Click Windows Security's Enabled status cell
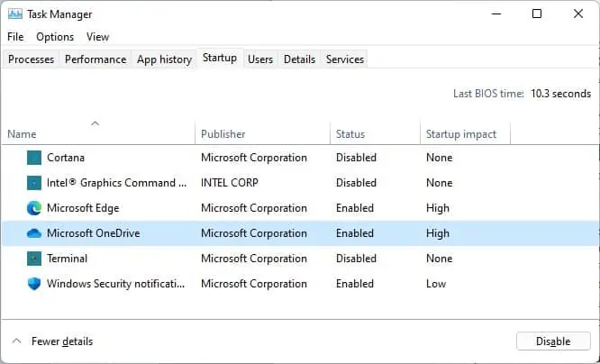Viewport: 600px width, 364px height. [355, 284]
